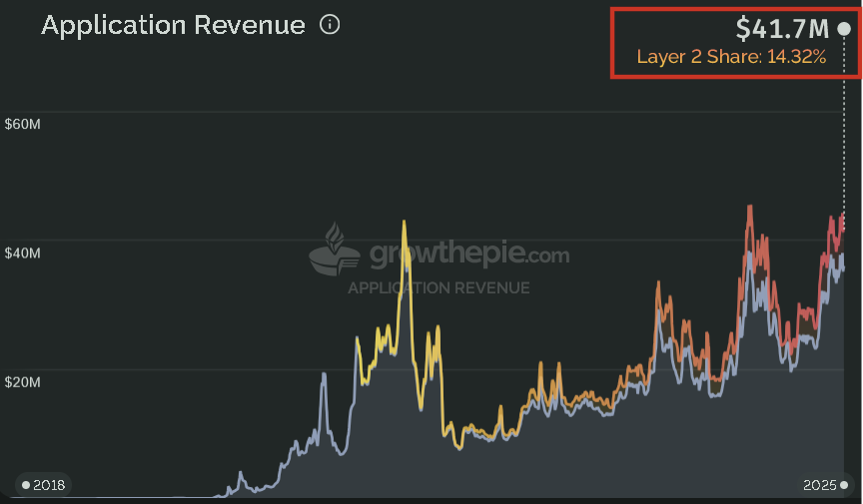The width and height of the screenshot is (863, 504).
Task: Select the Application Revenue title text
Action: (x=173, y=25)
